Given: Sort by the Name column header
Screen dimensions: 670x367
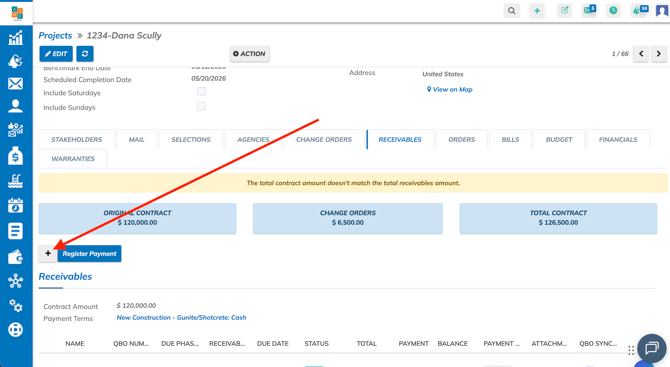Looking at the screenshot, I should point(75,344).
